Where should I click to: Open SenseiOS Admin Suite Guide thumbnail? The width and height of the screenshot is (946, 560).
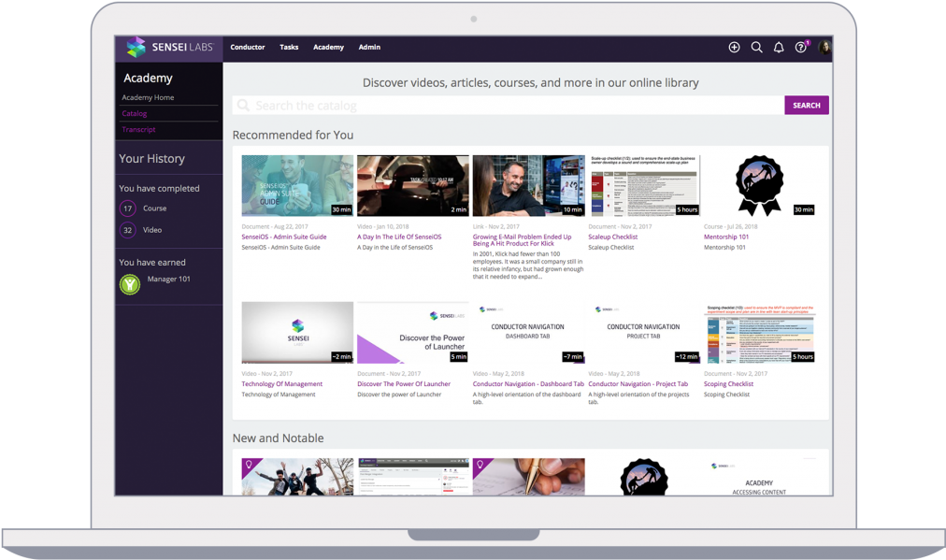297,185
